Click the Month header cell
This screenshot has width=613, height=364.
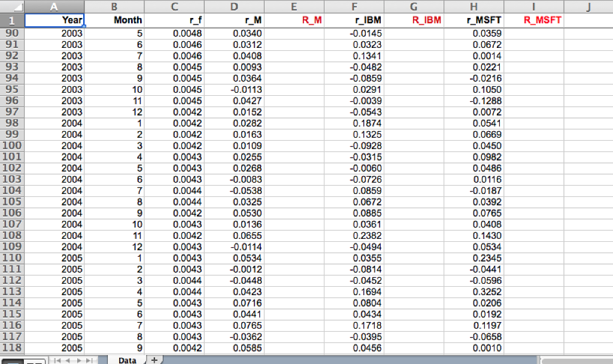tap(114, 20)
